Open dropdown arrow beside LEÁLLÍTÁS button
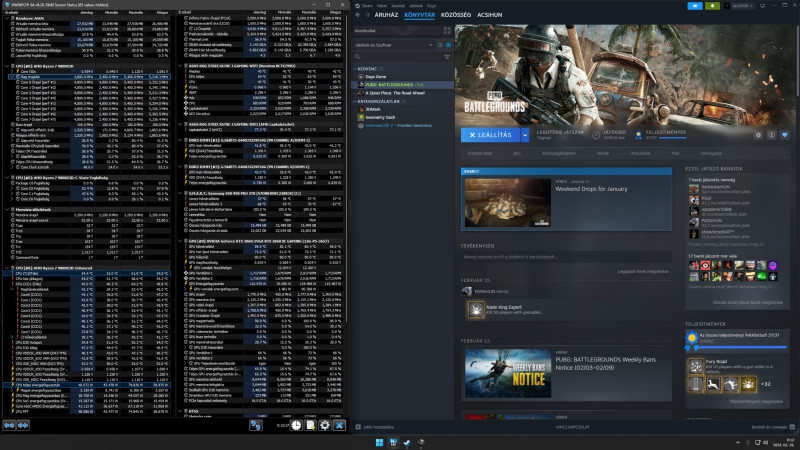 pyautogui.click(x=524, y=135)
